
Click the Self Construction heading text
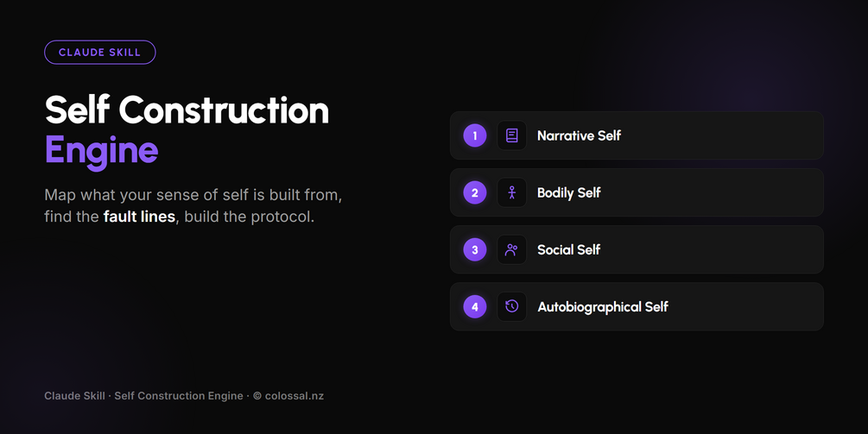pyautogui.click(x=187, y=110)
